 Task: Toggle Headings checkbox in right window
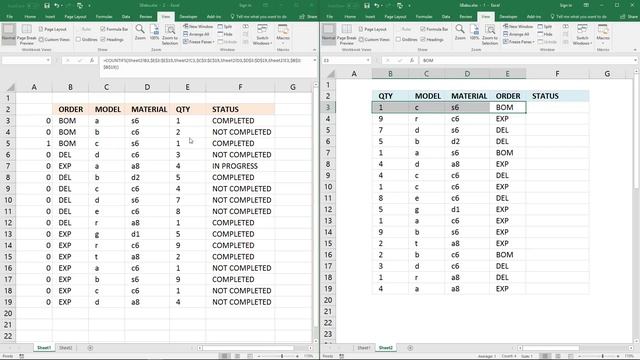(423, 40)
